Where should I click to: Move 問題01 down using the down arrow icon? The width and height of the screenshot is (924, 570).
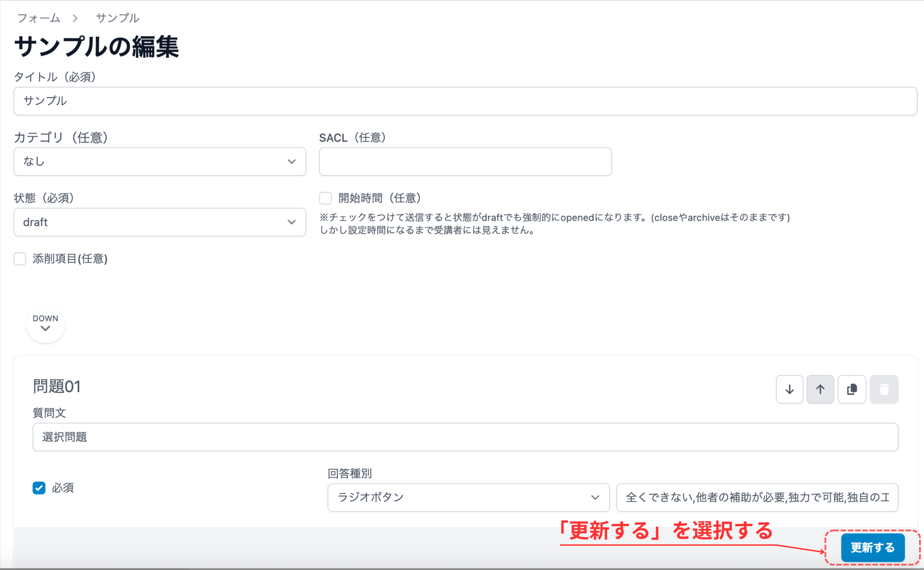click(x=789, y=389)
